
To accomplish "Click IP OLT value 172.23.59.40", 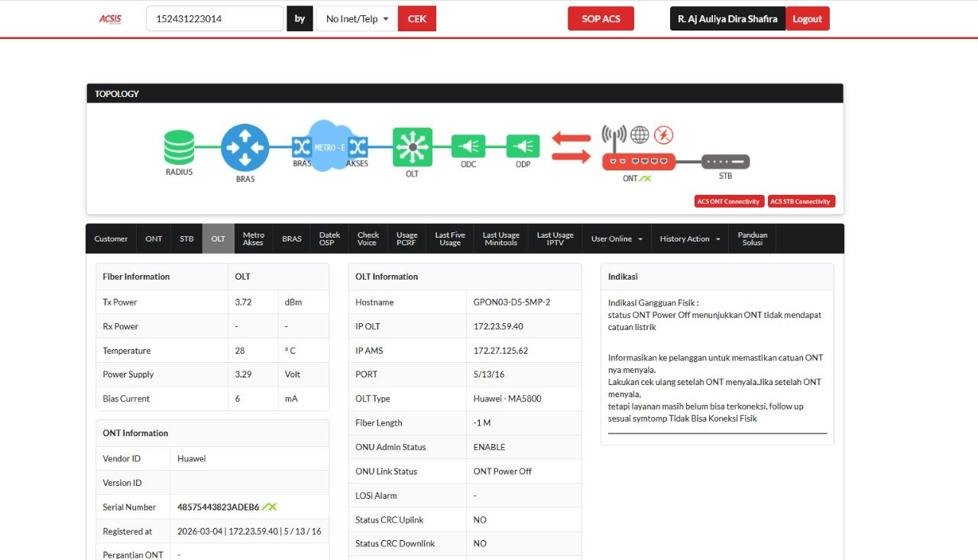I will click(498, 326).
